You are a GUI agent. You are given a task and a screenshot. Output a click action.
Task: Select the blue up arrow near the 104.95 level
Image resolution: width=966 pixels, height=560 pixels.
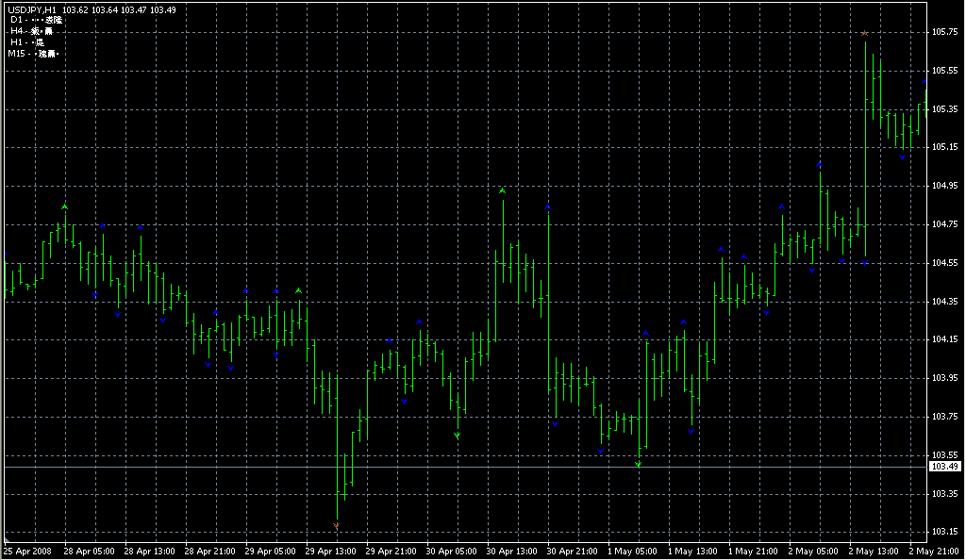click(x=820, y=164)
